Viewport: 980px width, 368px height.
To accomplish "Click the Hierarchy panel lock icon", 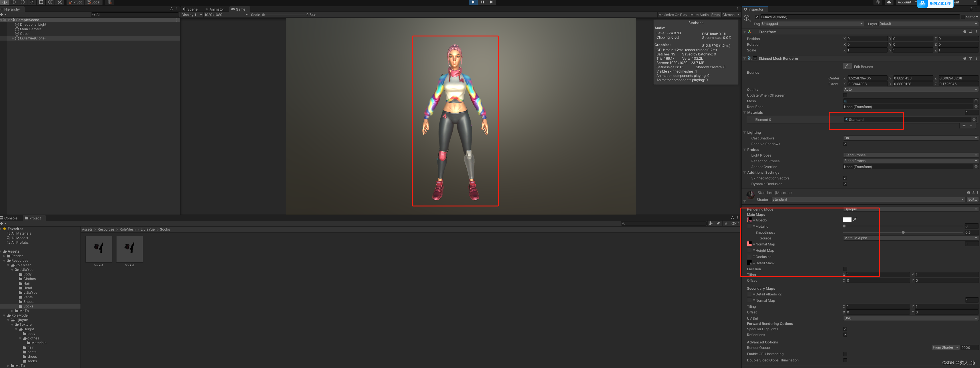I will click(x=171, y=9).
